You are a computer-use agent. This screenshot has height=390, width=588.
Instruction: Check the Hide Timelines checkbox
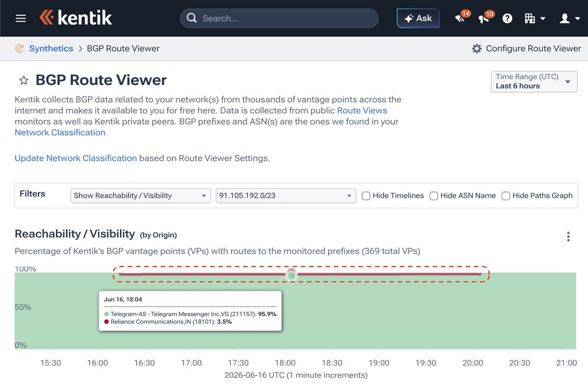(x=366, y=196)
